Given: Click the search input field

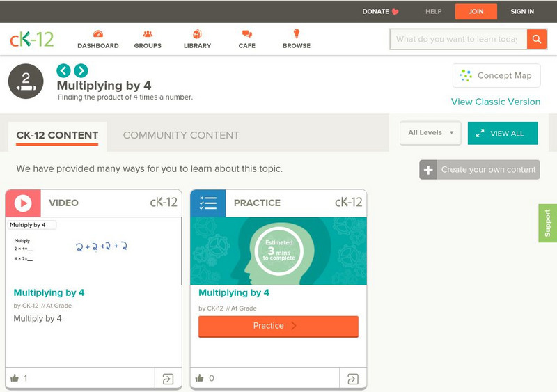Looking at the screenshot, I should (x=457, y=39).
